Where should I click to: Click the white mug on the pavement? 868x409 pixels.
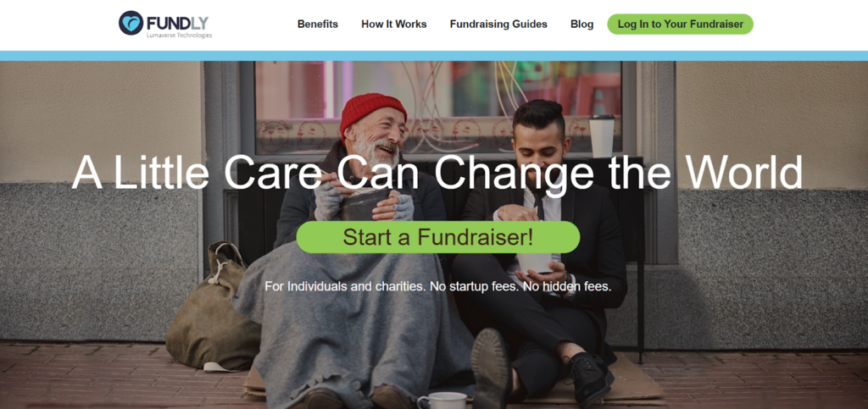click(x=442, y=401)
